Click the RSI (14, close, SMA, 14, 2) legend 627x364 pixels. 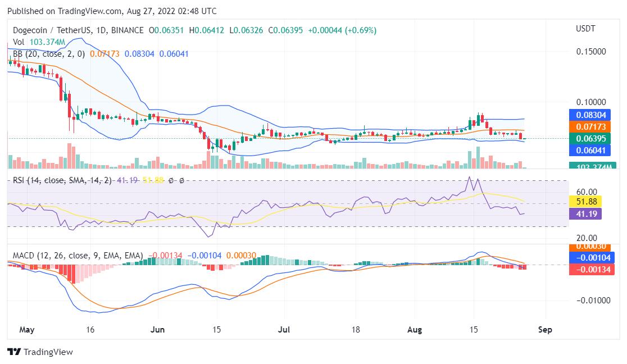click(x=62, y=180)
